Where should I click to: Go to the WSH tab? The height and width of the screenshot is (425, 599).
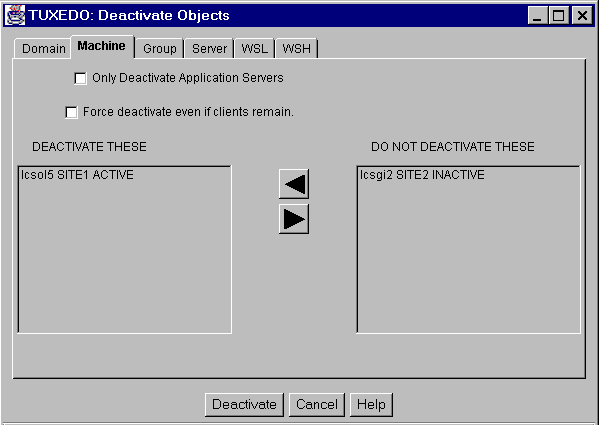(x=296, y=49)
